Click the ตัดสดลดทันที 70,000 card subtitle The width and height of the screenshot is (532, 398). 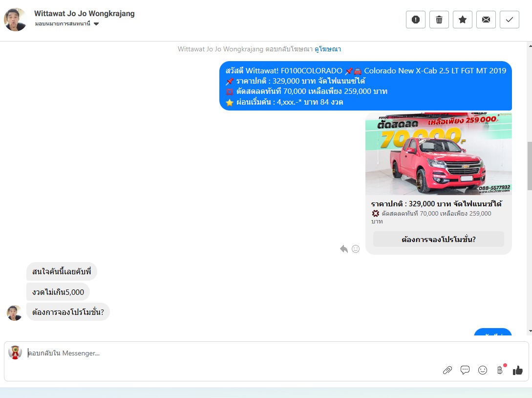(431, 218)
